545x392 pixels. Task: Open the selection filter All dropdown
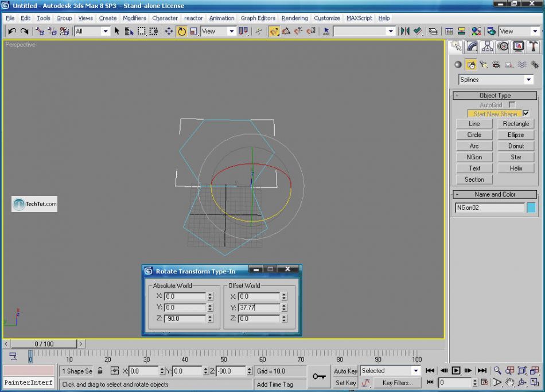click(92, 32)
